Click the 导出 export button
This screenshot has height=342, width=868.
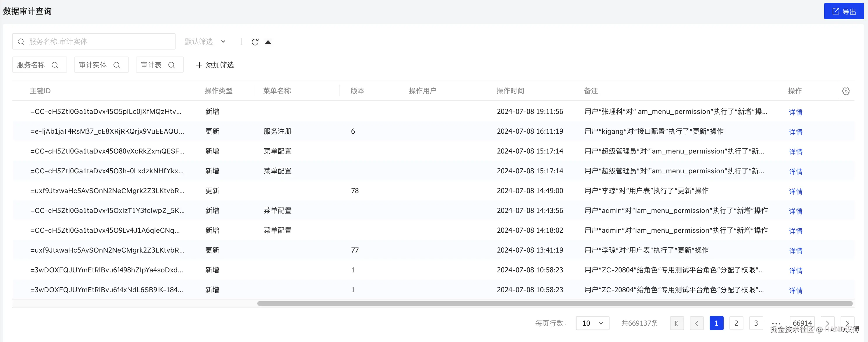844,11
